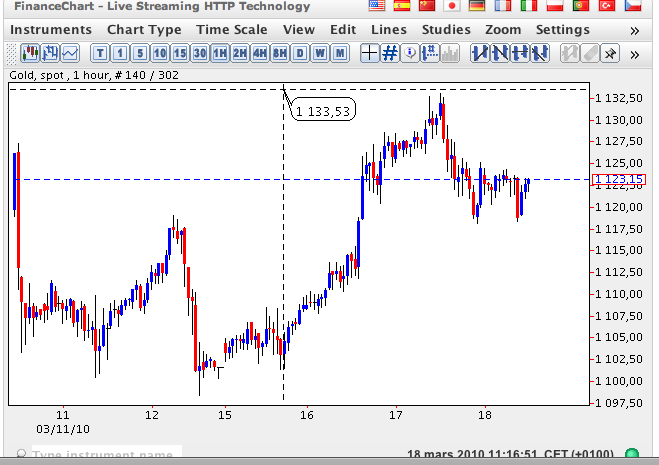The width and height of the screenshot is (659, 465).
Task: Select the German flag language icon
Action: click(475, 7)
